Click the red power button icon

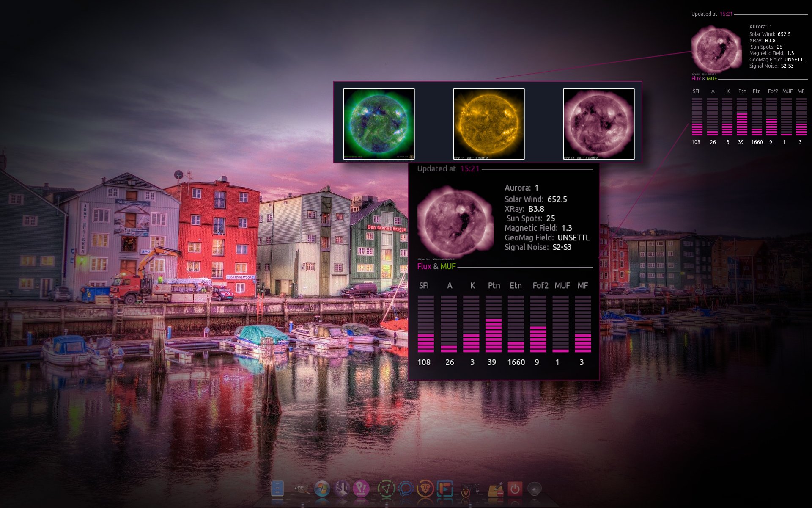tap(515, 488)
